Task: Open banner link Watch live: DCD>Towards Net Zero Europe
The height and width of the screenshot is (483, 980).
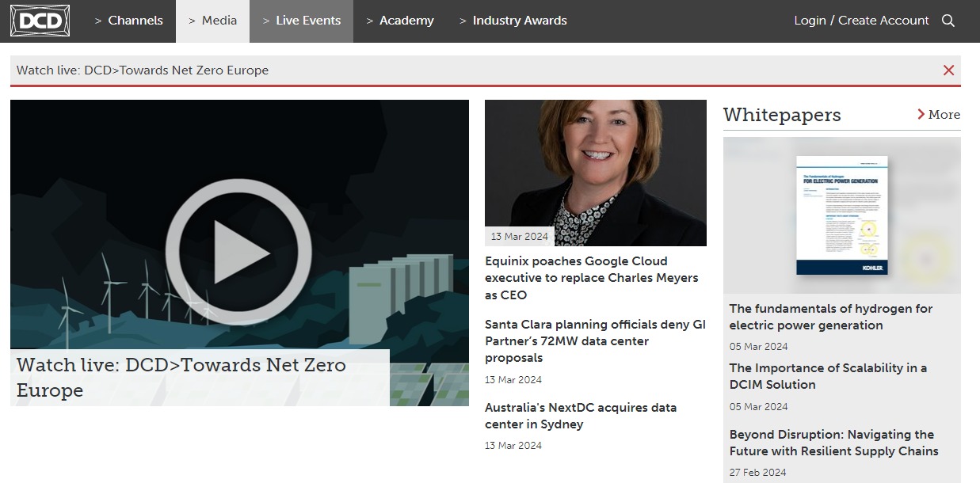Action: coord(143,70)
